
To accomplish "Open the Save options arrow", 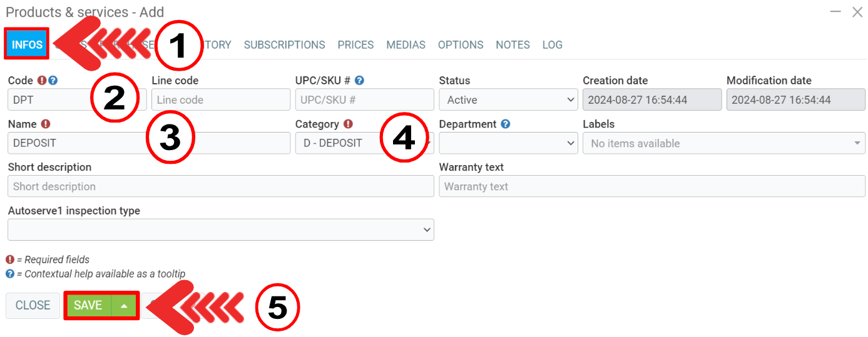I will (125, 306).
